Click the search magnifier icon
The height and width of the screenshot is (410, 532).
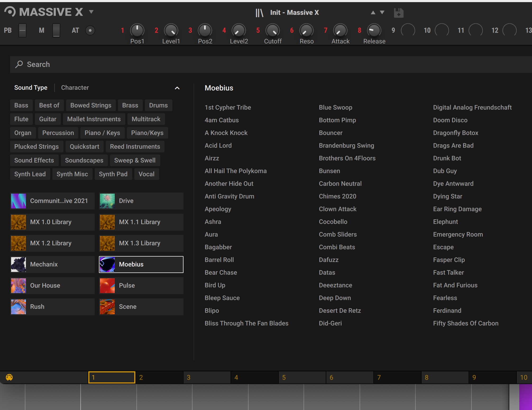(x=19, y=64)
